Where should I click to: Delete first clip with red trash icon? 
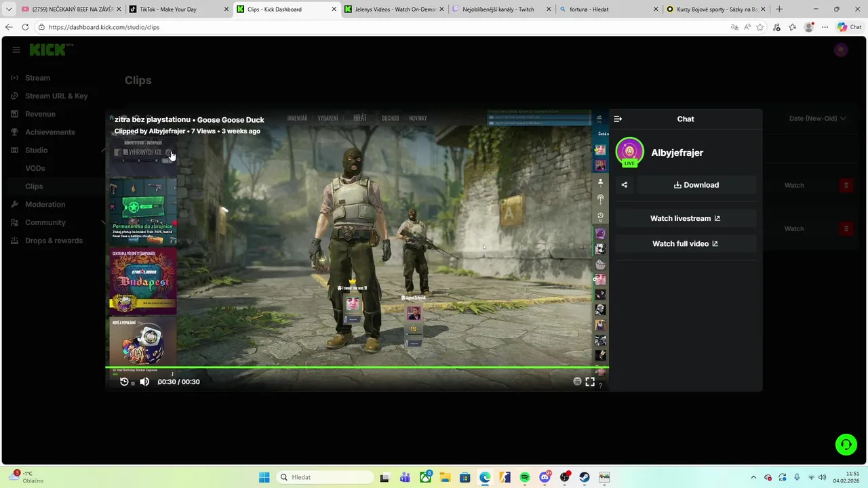pos(846,185)
